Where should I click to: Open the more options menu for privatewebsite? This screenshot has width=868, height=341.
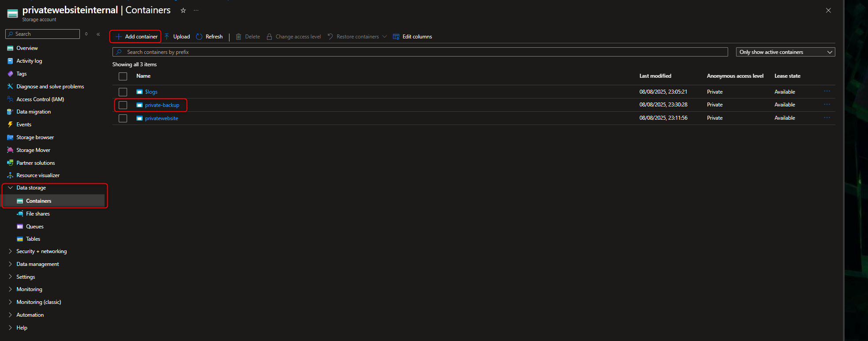click(827, 118)
